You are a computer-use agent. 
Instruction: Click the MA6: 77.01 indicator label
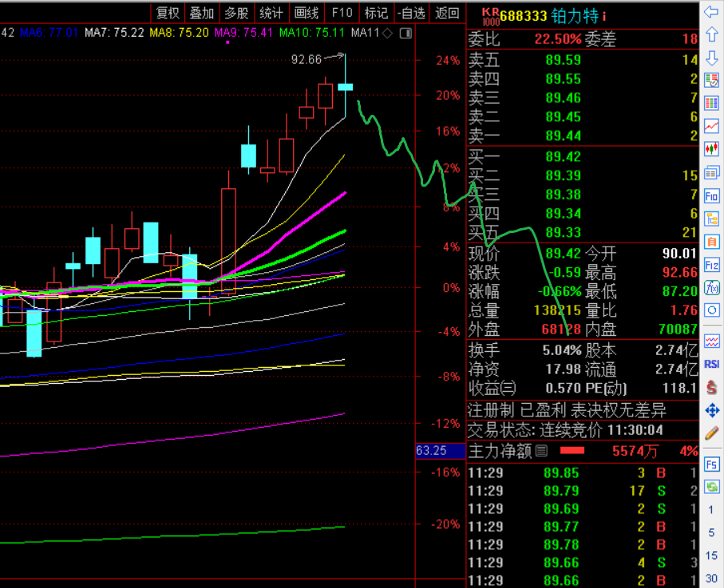pos(49,33)
